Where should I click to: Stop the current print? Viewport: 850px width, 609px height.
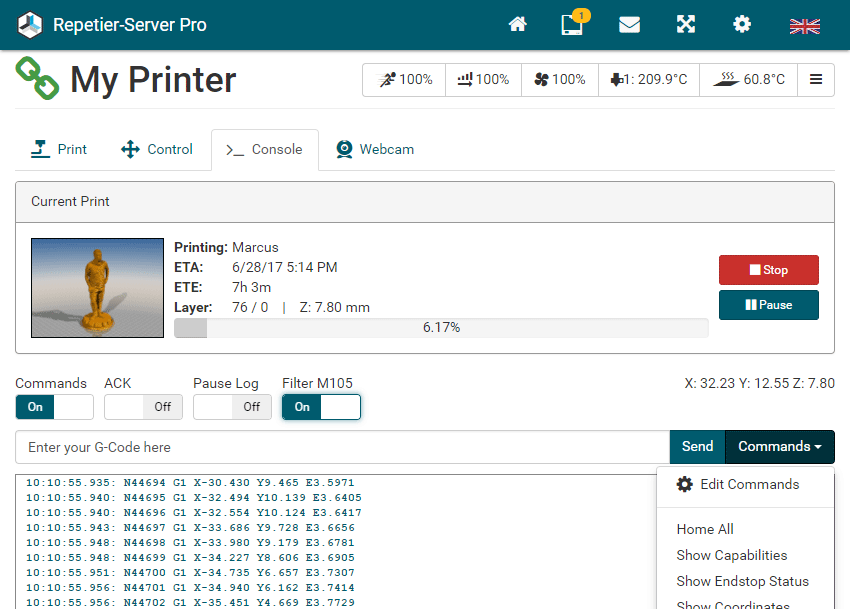pos(768,269)
